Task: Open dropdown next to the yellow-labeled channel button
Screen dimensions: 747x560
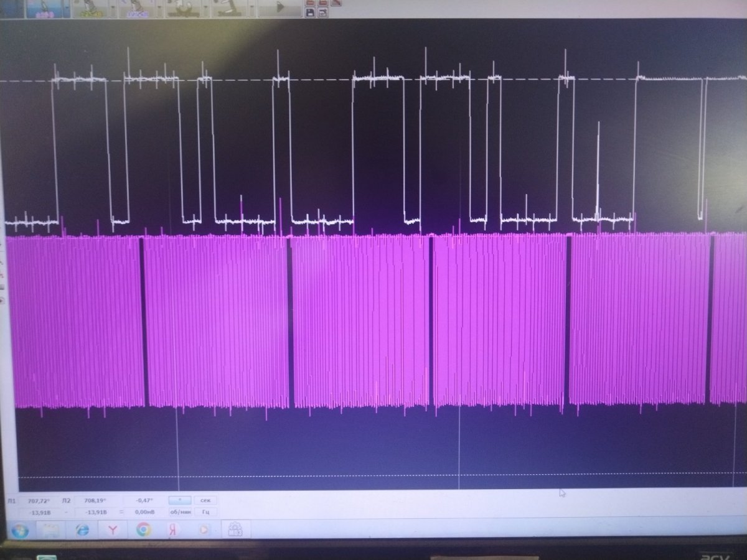Action: (x=113, y=8)
